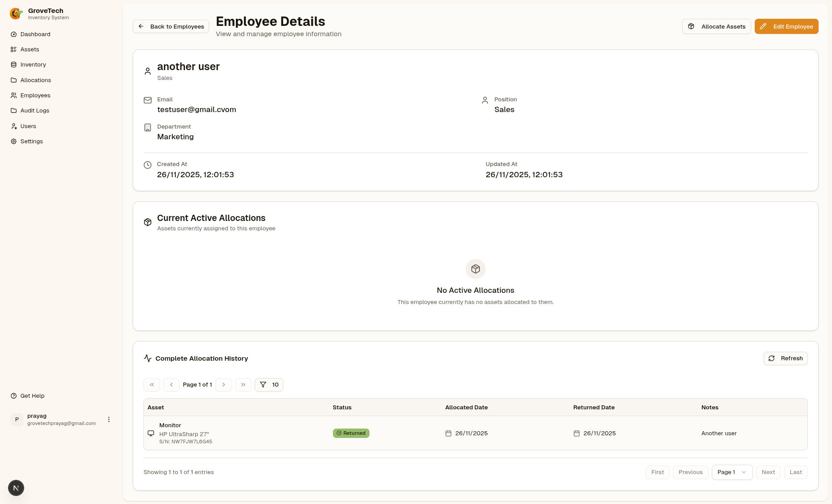Open the profile options menu for prayag

109,419
